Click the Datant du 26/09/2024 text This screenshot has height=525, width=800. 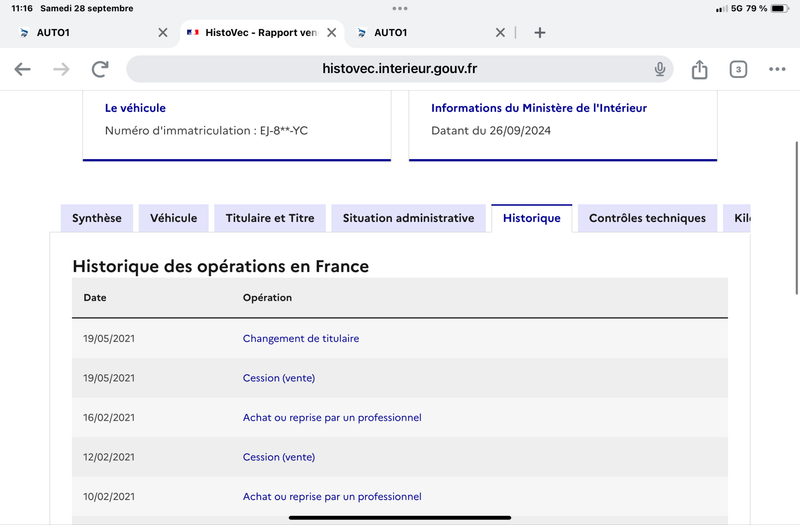[x=491, y=131]
